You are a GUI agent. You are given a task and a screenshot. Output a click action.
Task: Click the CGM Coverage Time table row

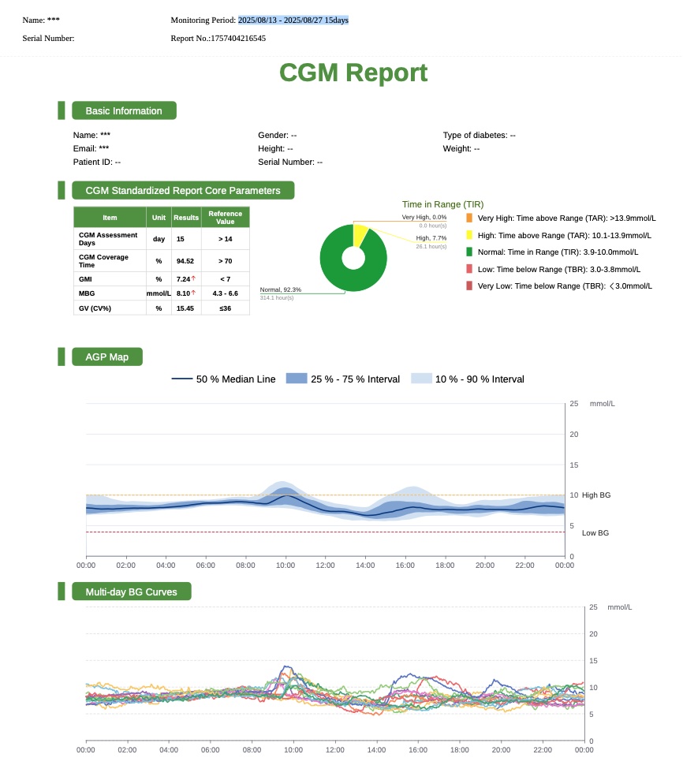coord(161,260)
